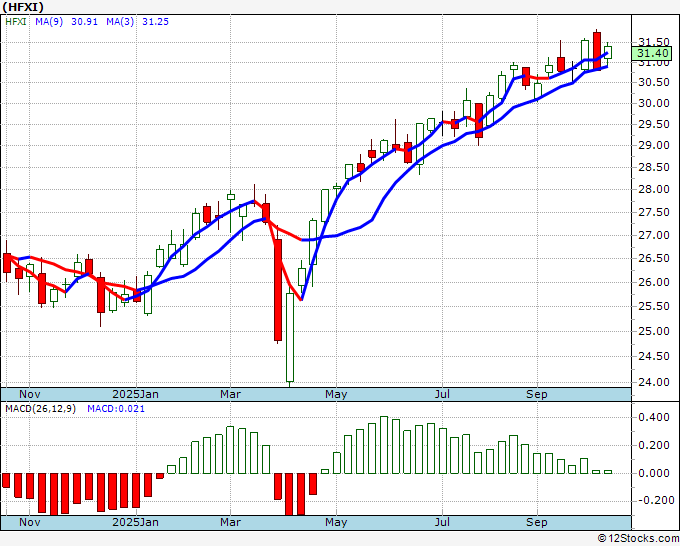
Task: Click Jul on the price chart date axis
Action: [x=442, y=394]
